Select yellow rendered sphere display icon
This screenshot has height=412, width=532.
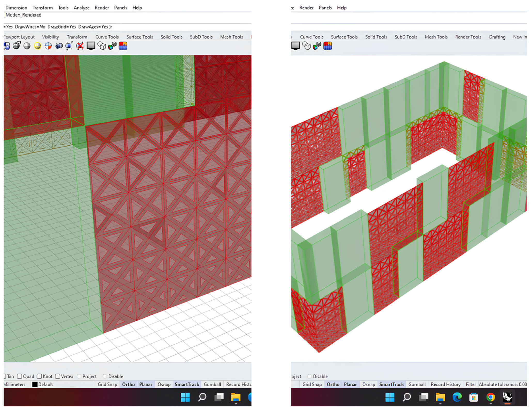(37, 46)
